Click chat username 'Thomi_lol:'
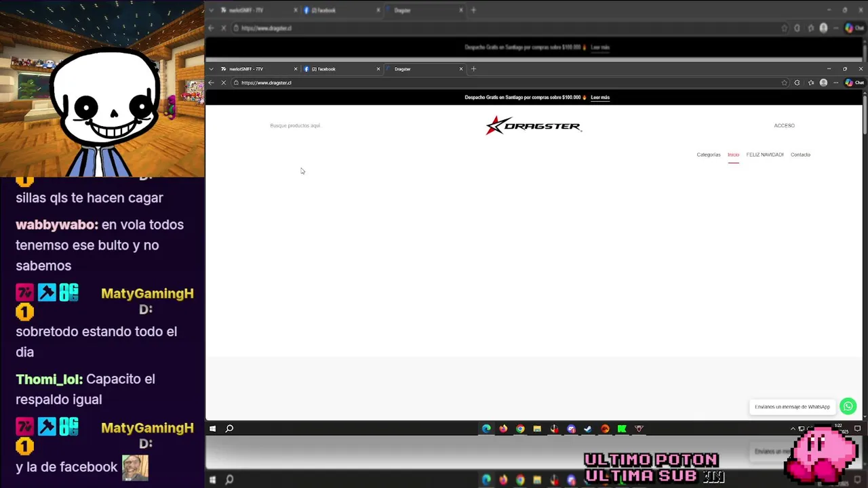 pyautogui.click(x=50, y=379)
